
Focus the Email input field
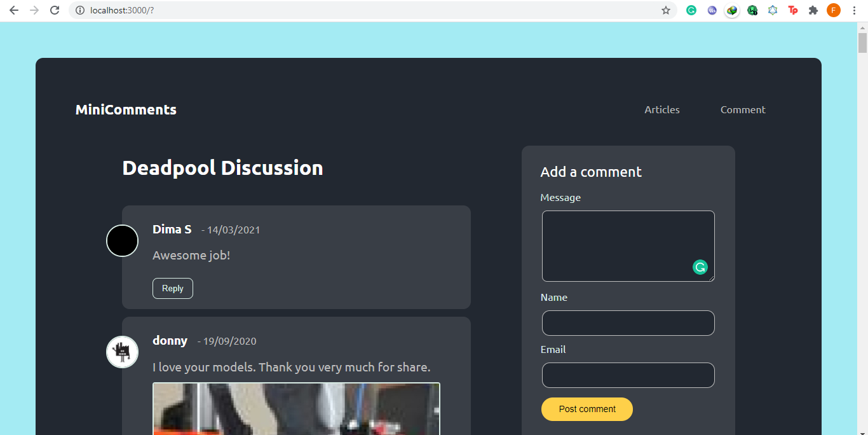click(x=628, y=375)
